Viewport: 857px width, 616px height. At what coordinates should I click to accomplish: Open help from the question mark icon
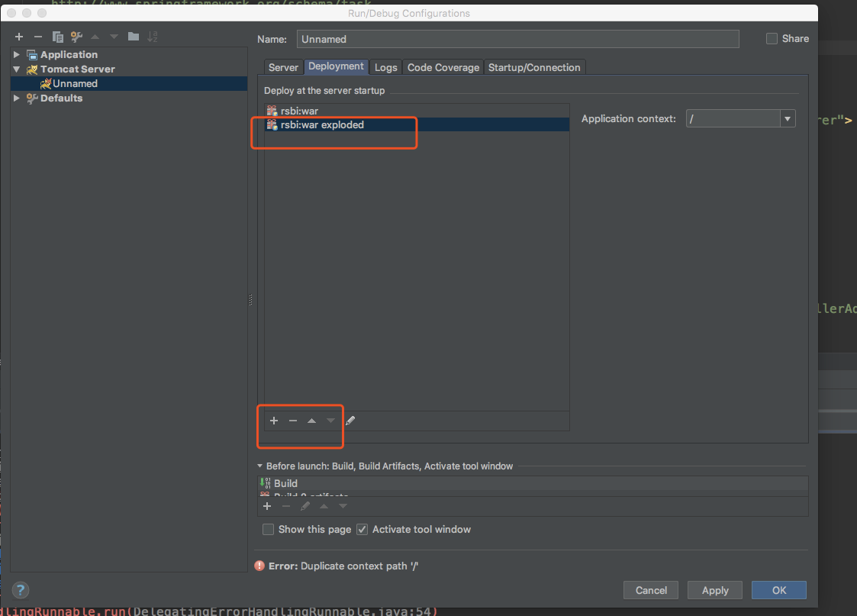[x=20, y=589]
